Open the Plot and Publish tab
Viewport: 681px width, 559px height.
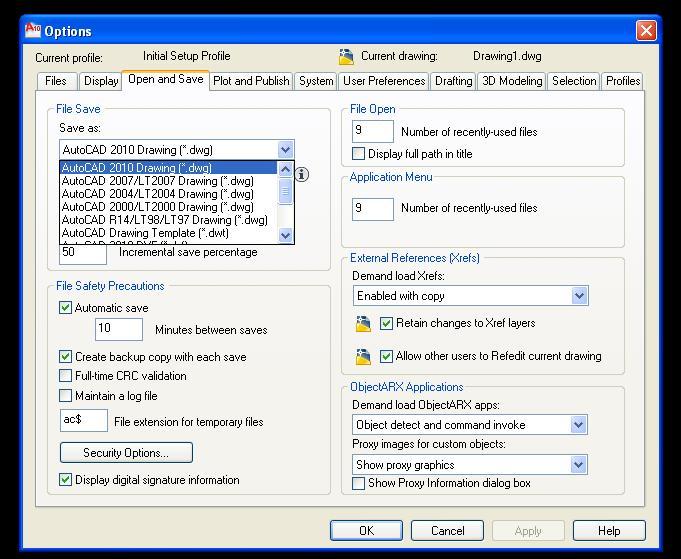[x=251, y=81]
